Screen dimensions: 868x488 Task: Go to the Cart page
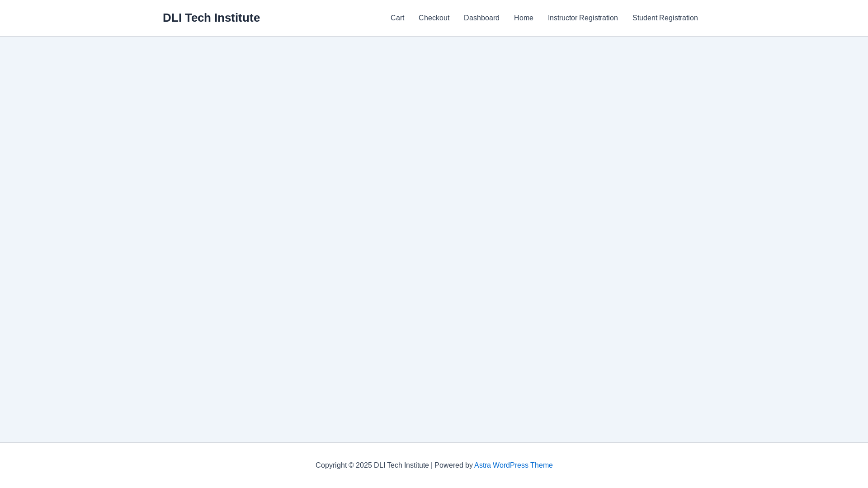coord(397,18)
